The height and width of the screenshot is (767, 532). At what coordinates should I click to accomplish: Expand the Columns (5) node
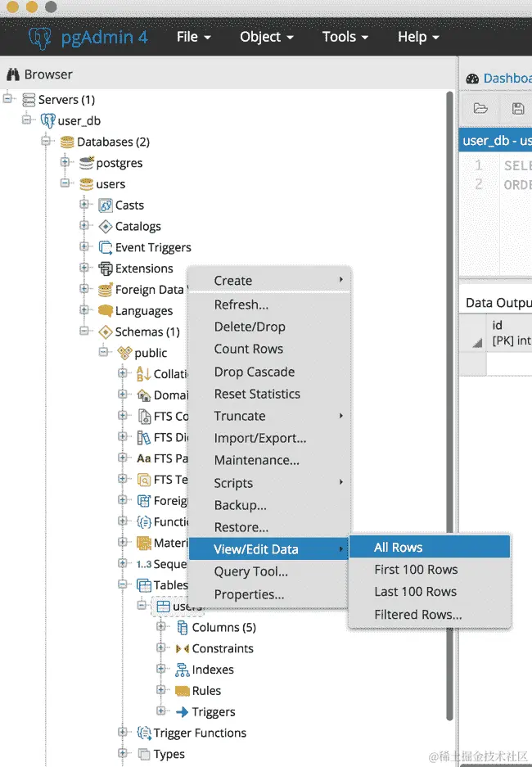pyautogui.click(x=161, y=626)
